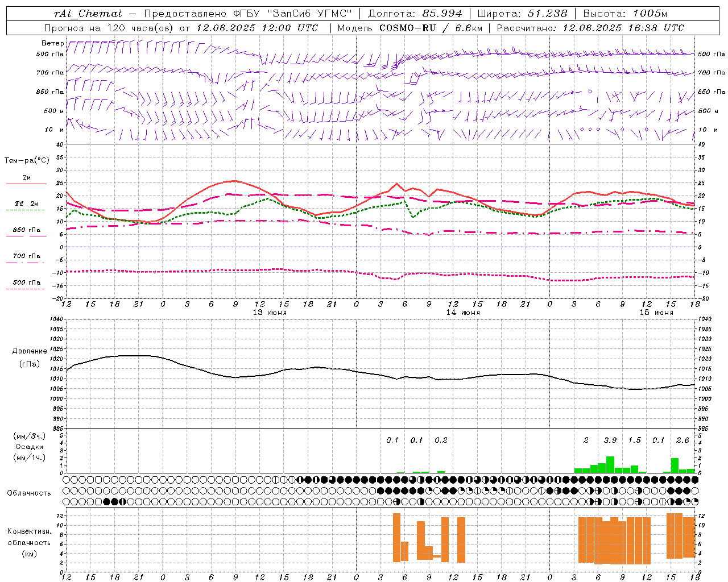Screen dimensions: 728x582
Task: Click the 15 июня date label
Action: pos(656,313)
